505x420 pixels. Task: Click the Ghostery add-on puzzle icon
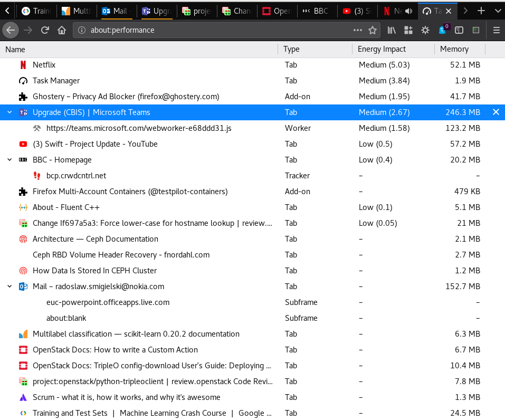[23, 97]
